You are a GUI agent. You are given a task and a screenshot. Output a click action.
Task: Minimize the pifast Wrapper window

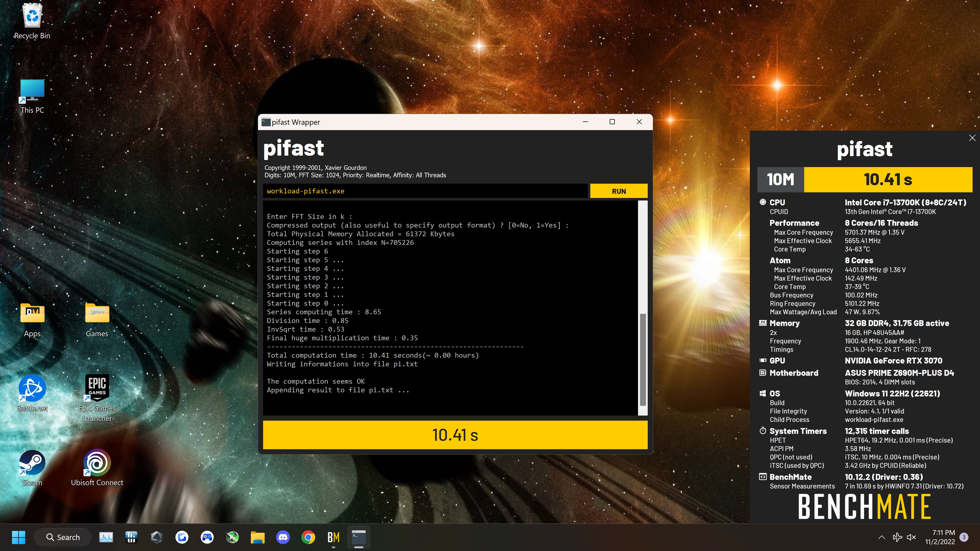[x=585, y=122]
